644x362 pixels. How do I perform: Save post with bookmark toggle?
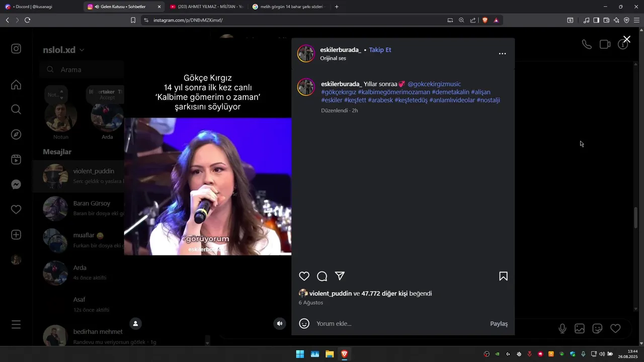point(503,276)
